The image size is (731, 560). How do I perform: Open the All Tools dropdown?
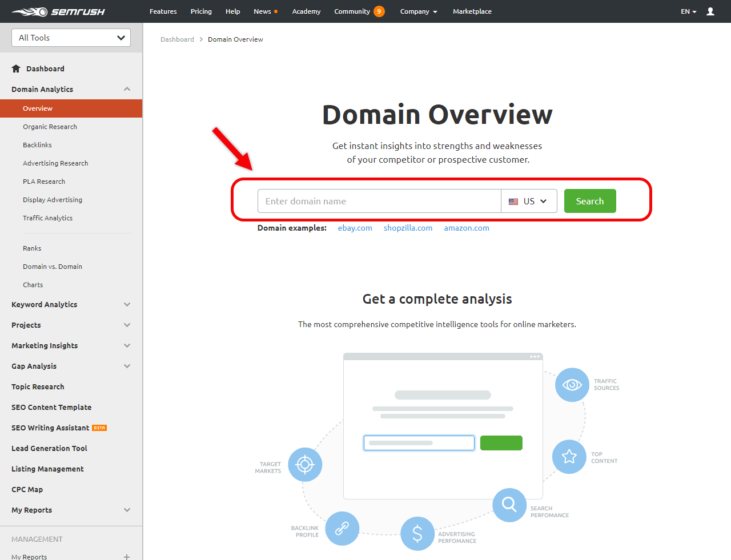[71, 38]
